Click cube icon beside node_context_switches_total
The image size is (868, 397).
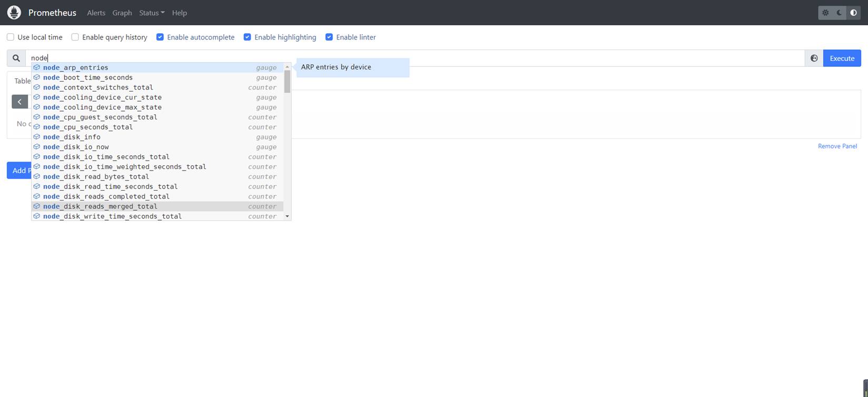37,87
